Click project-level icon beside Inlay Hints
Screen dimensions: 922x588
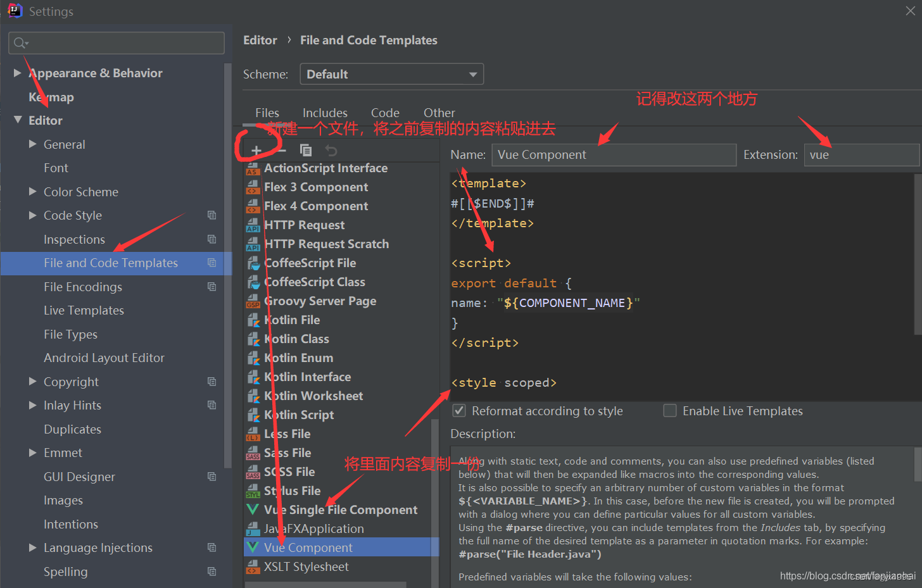pos(212,405)
